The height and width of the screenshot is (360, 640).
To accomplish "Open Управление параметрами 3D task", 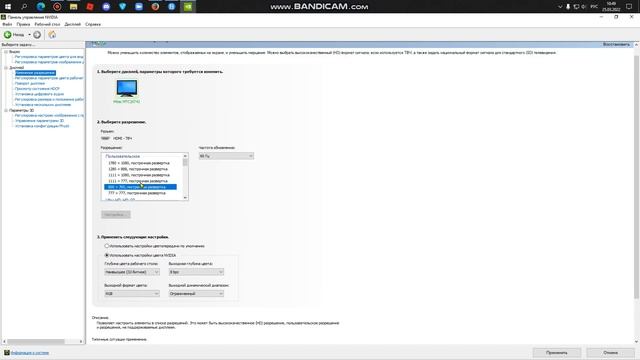I will click(39, 121).
